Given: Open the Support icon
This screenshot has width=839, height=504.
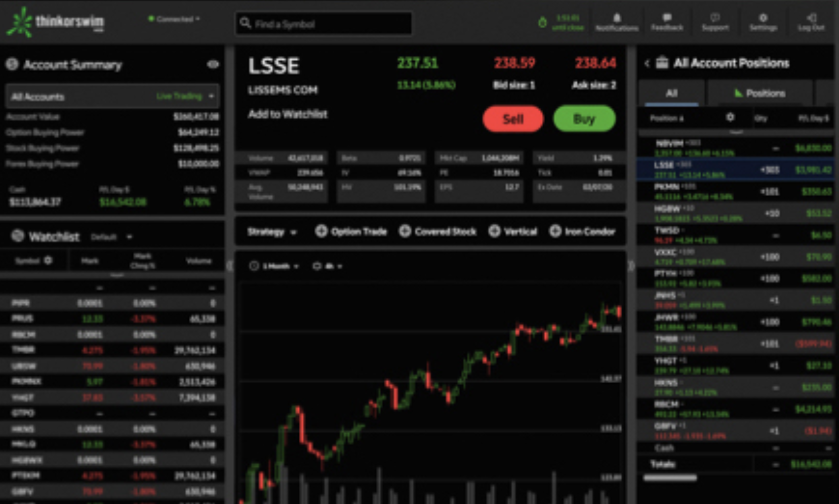Looking at the screenshot, I should (x=715, y=21).
